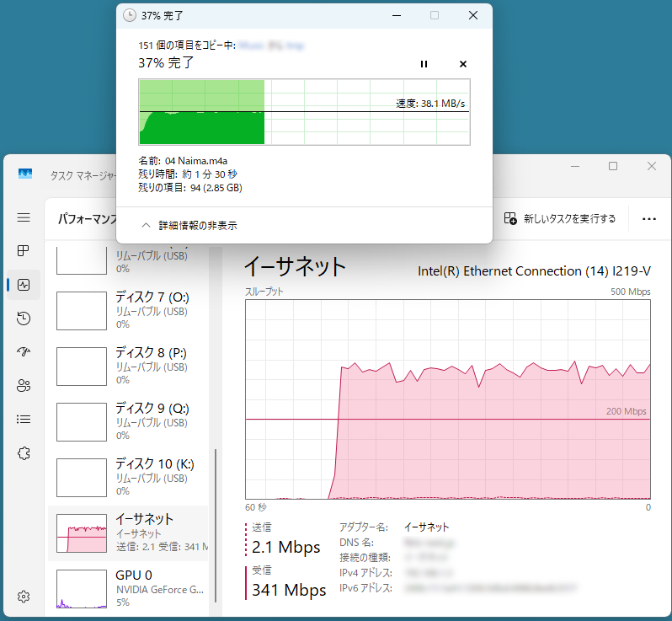Open the Services puzzle-piece sidebar icon

coord(24,453)
